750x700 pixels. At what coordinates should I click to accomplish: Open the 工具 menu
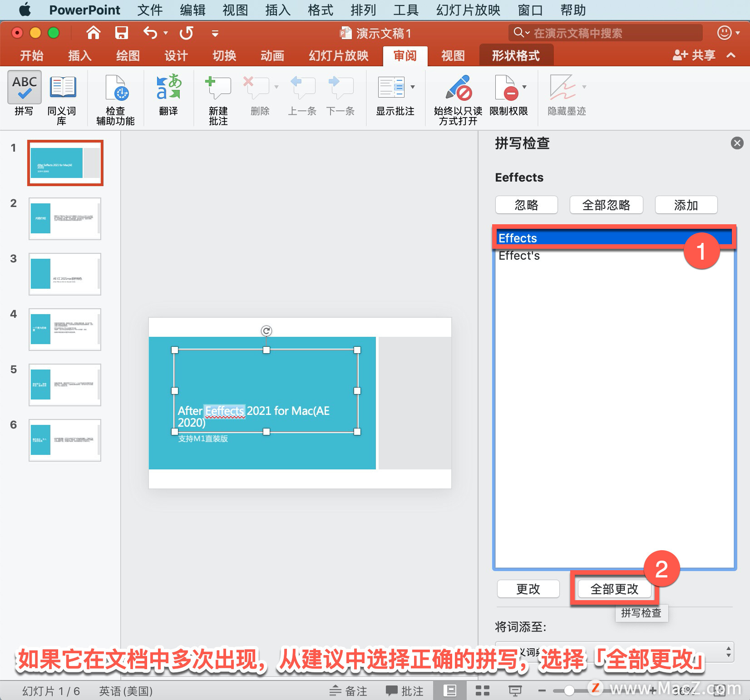pos(406,10)
